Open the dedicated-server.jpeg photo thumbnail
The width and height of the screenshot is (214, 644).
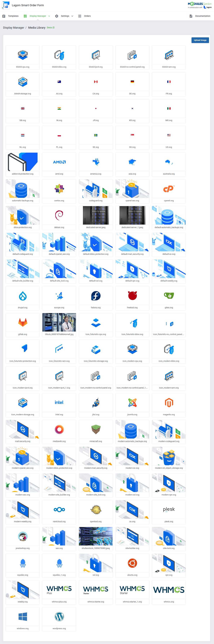[x=96, y=215]
